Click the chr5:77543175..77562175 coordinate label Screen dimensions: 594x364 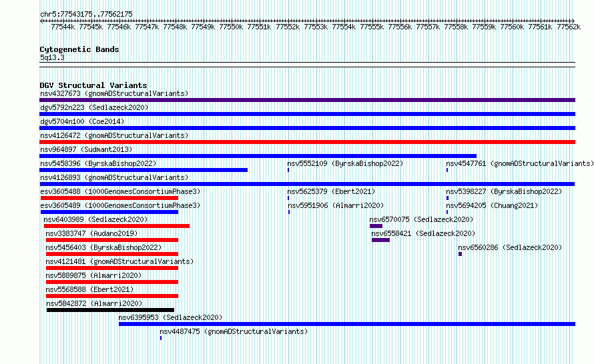point(86,14)
